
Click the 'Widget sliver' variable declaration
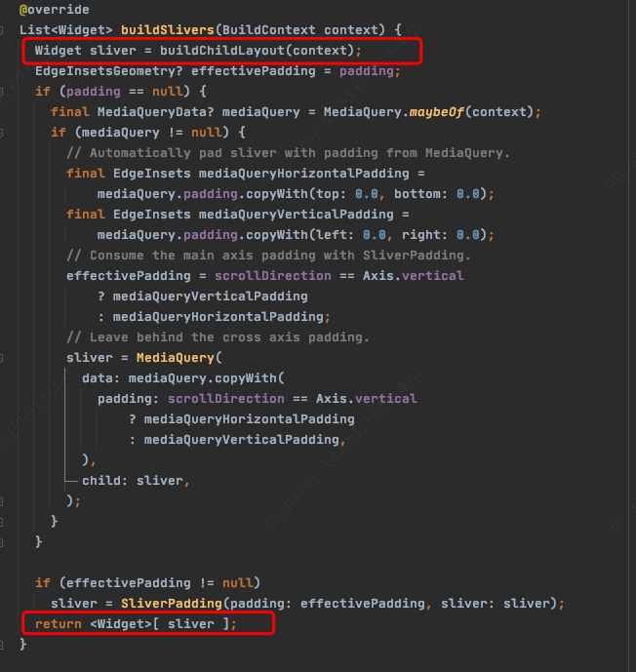click(x=86, y=51)
